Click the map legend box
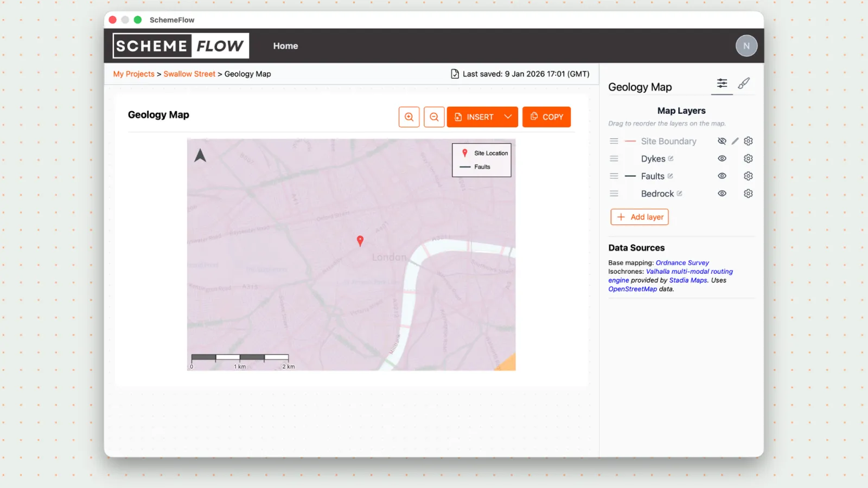The height and width of the screenshot is (488, 868). 482,160
